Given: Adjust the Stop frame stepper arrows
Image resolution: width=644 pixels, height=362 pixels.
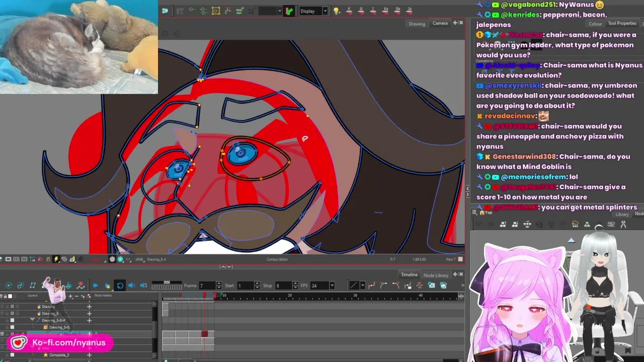Looking at the screenshot, I should coord(295,286).
